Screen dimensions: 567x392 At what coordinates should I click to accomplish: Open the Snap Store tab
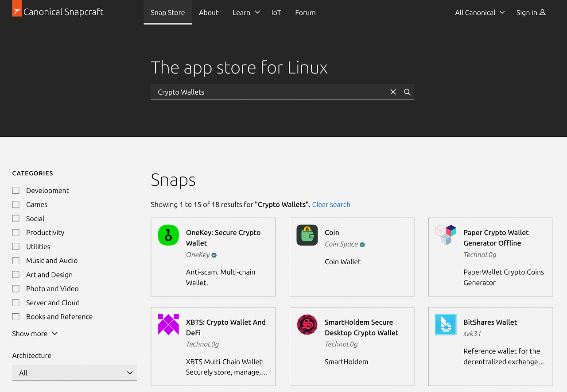coord(168,12)
